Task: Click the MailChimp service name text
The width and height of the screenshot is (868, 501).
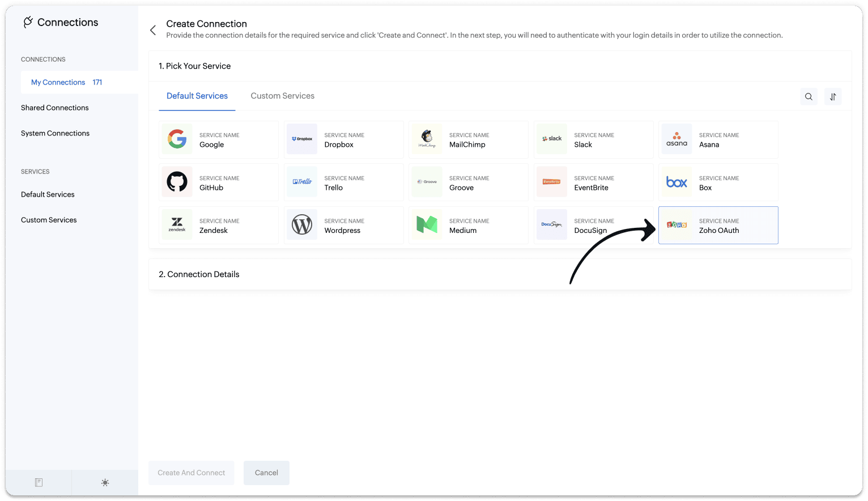Action: click(467, 145)
